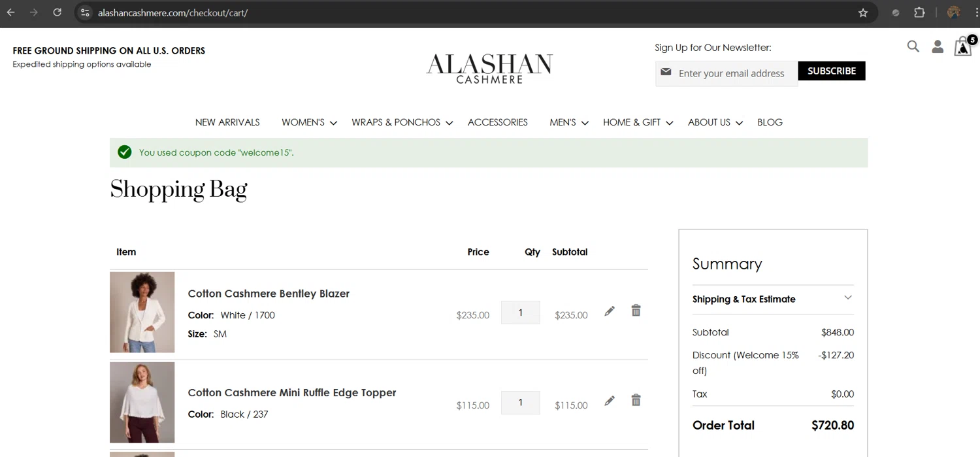The width and height of the screenshot is (980, 457).
Task: Open site information icon in address bar
Action: (x=85, y=12)
